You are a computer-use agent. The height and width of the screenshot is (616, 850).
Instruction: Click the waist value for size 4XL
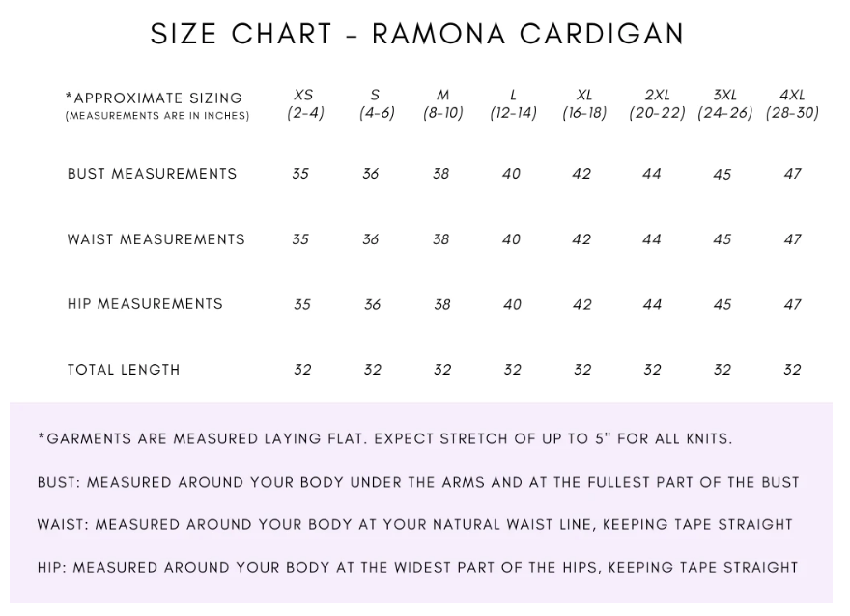click(x=792, y=239)
